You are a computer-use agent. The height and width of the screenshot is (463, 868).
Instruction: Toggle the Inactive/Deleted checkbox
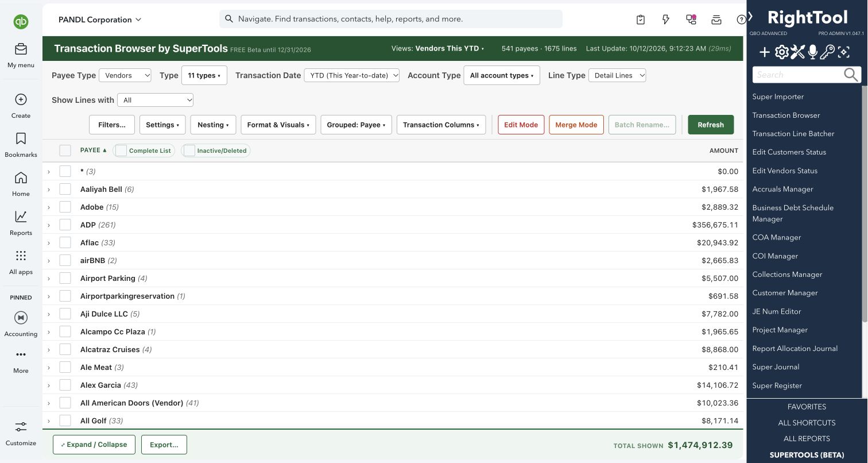(x=189, y=151)
